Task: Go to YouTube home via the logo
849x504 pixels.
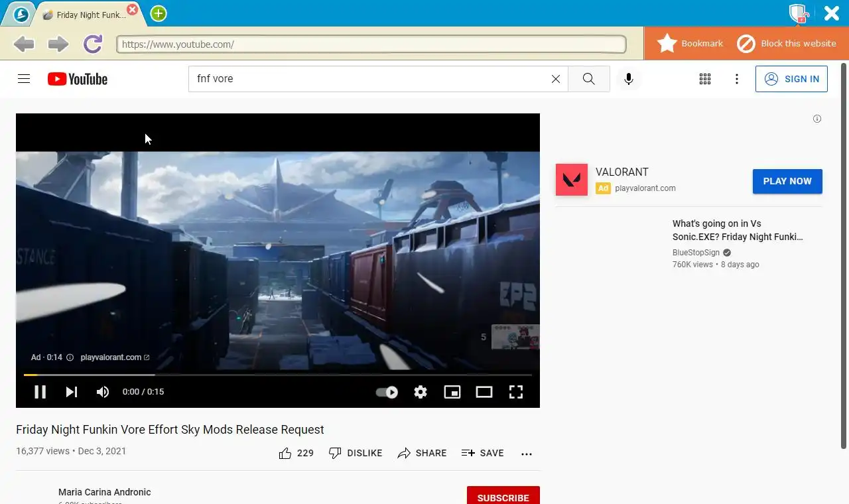Action: [x=78, y=79]
